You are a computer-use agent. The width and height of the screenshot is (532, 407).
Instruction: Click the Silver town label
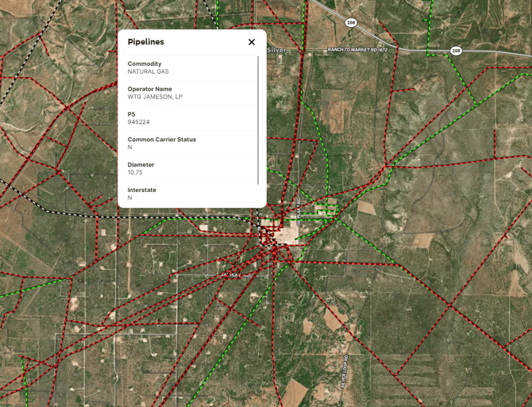click(x=277, y=50)
